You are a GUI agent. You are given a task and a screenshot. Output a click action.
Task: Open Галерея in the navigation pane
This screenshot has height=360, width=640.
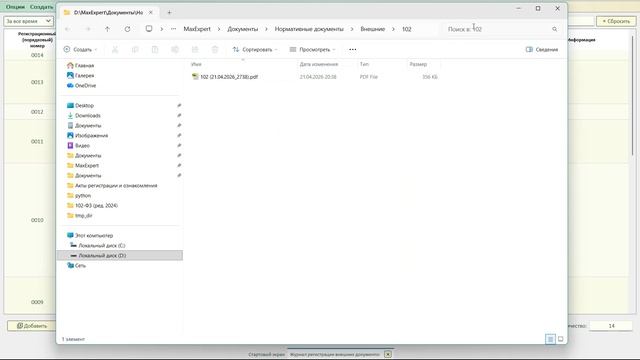pos(84,76)
